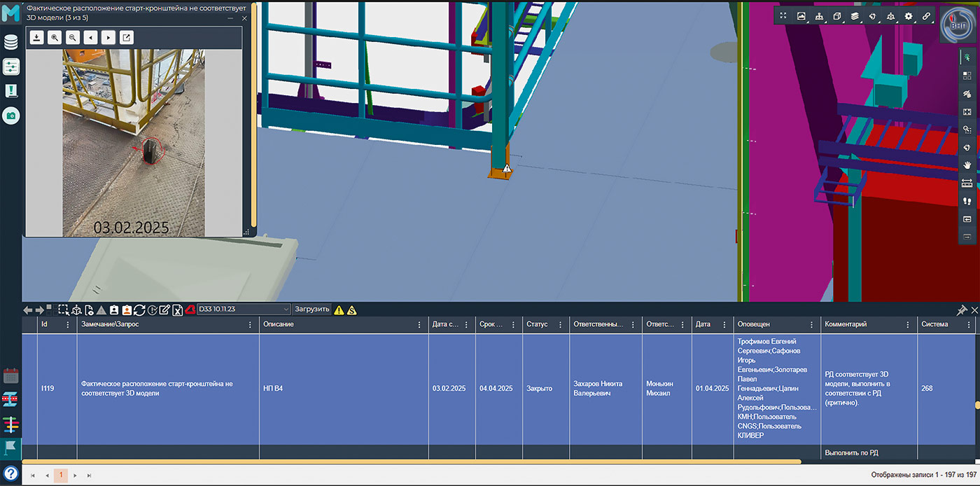Image resolution: width=980 pixels, height=486 pixels.
Task: Go to page 1 in table pagination
Action: pos(61,475)
